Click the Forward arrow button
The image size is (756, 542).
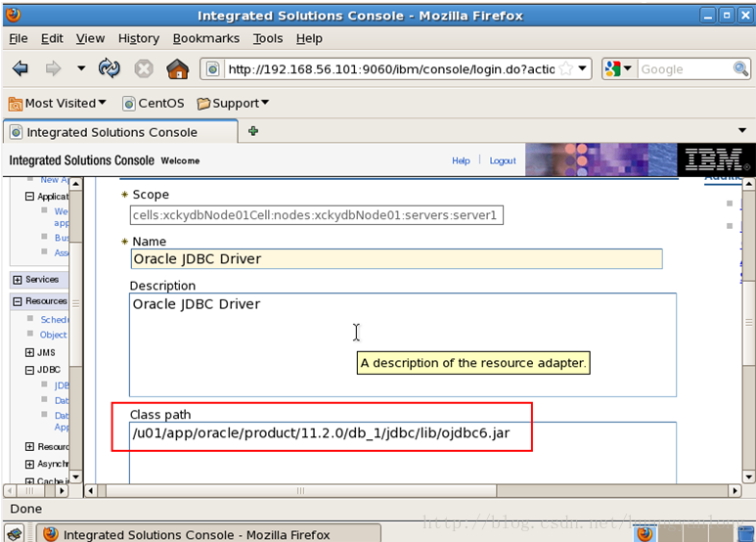tap(53, 68)
